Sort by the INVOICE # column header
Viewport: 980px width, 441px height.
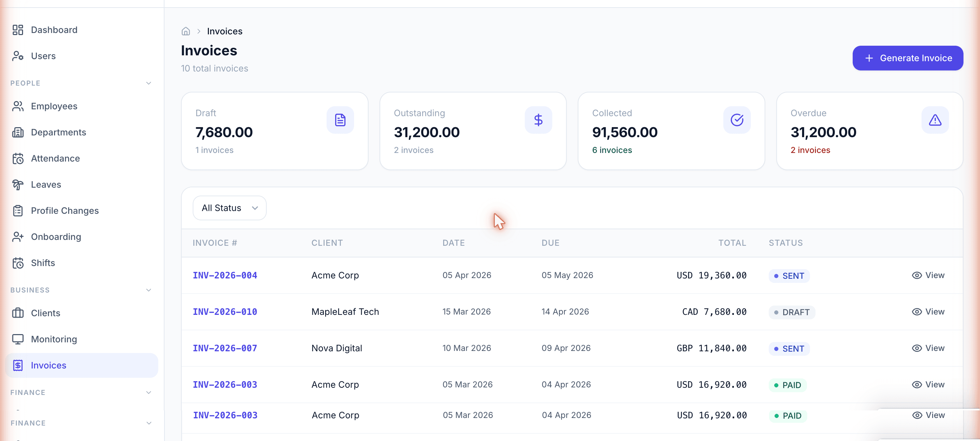pos(215,243)
